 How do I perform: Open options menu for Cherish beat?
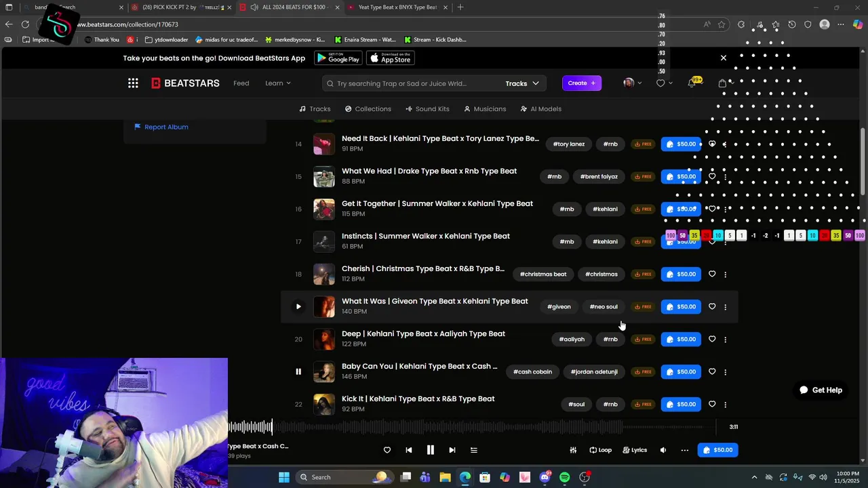click(x=726, y=274)
